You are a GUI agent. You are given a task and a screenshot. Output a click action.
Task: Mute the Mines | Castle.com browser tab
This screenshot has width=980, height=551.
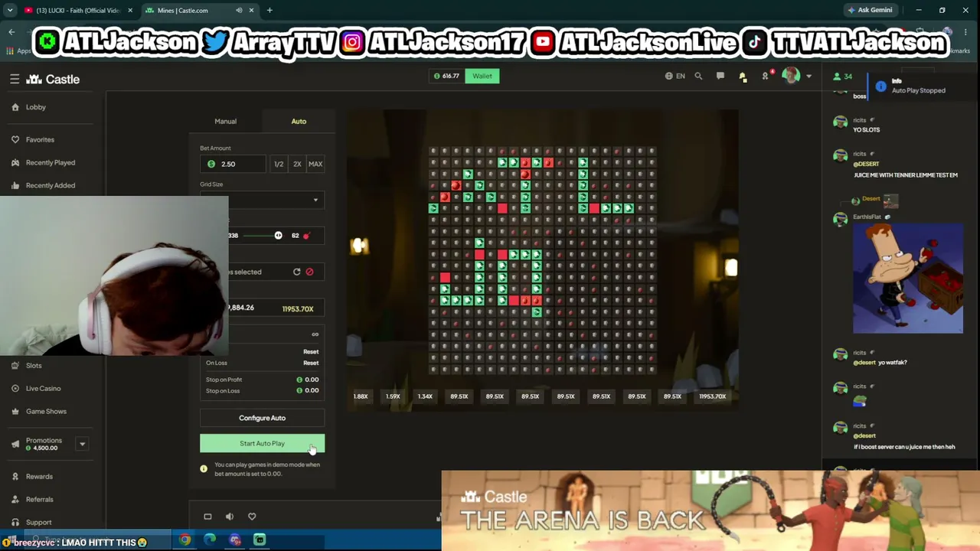tap(240, 11)
